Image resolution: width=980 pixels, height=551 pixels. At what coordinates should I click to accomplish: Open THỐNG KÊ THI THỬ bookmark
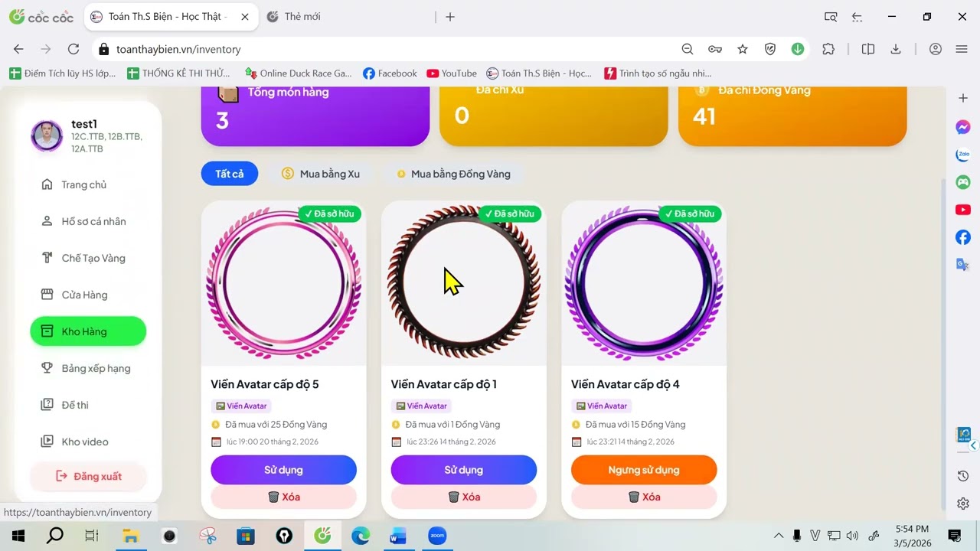click(x=179, y=73)
